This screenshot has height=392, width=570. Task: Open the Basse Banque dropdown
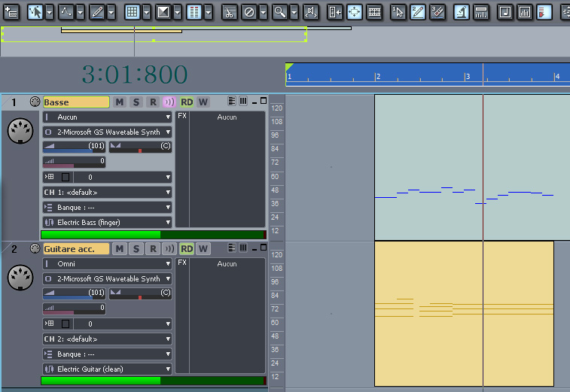[107, 208]
